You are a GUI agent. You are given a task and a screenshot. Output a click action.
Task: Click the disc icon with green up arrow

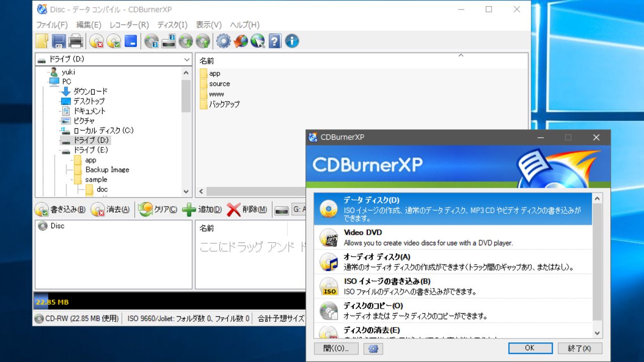tap(203, 41)
